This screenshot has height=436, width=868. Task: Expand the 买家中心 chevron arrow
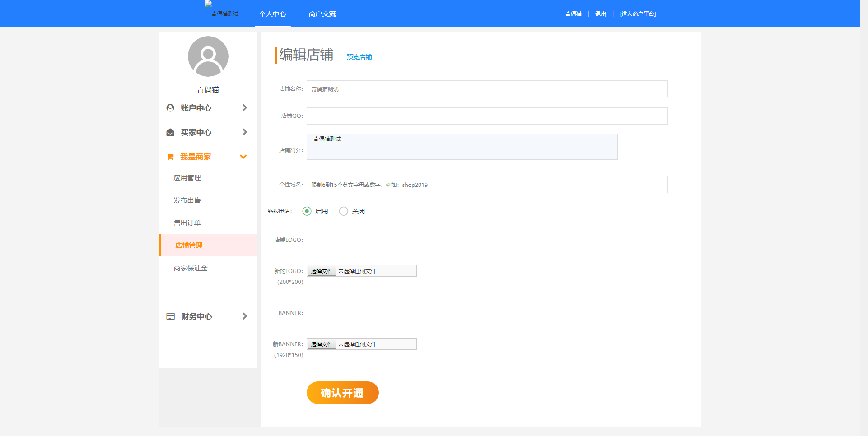tap(245, 132)
